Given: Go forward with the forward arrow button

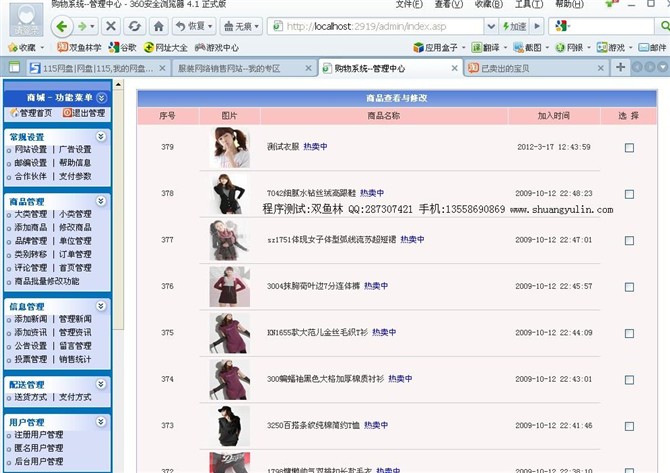Looking at the screenshot, I should [x=82, y=26].
